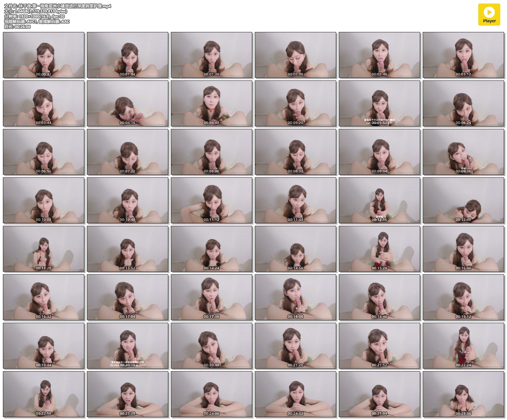Viewport: 507px width, 420px height.
Task: Click the duration 00:26:08 text
Action: pyautogui.click(x=17, y=27)
